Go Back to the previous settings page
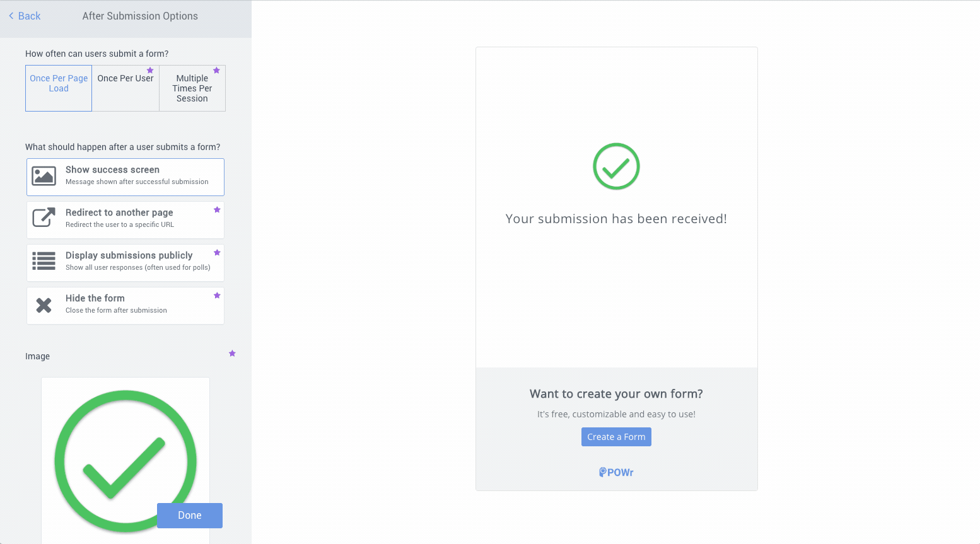 point(24,16)
